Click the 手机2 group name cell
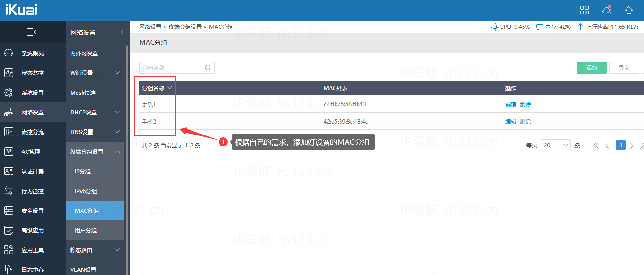 click(149, 121)
